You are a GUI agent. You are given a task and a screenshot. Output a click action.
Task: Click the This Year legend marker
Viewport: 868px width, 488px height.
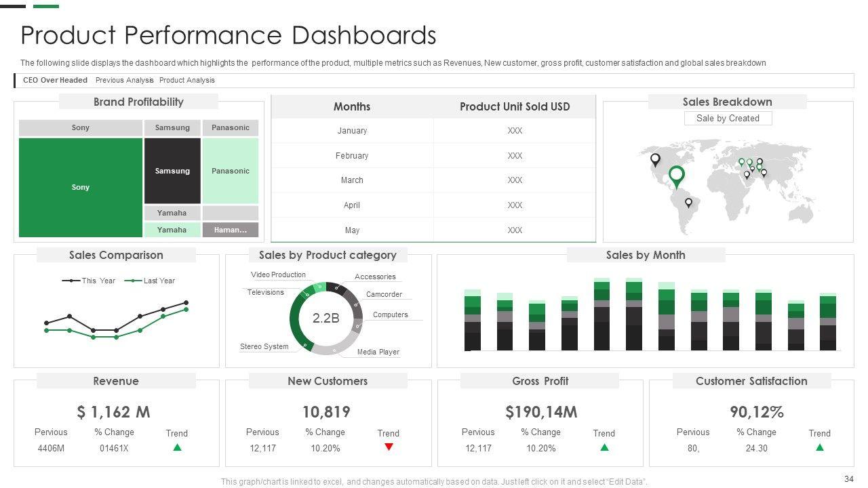pyautogui.click(x=71, y=281)
